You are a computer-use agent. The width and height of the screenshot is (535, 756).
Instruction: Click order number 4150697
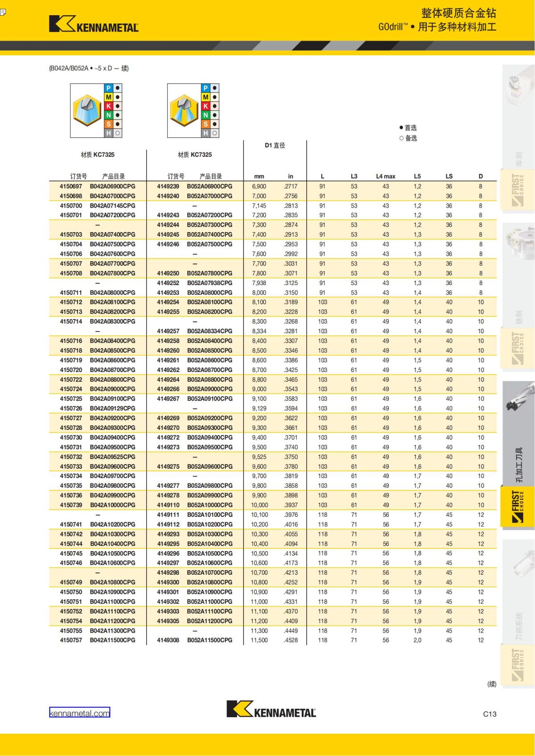point(71,186)
